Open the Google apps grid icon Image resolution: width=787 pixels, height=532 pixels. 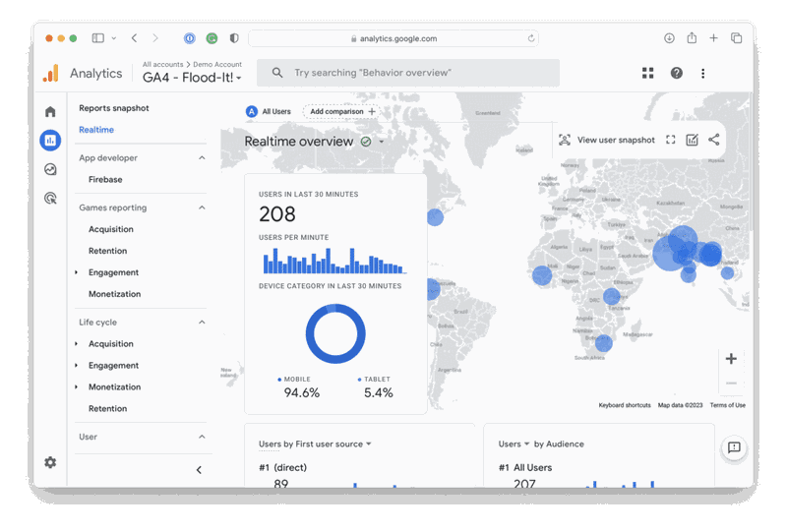click(648, 74)
